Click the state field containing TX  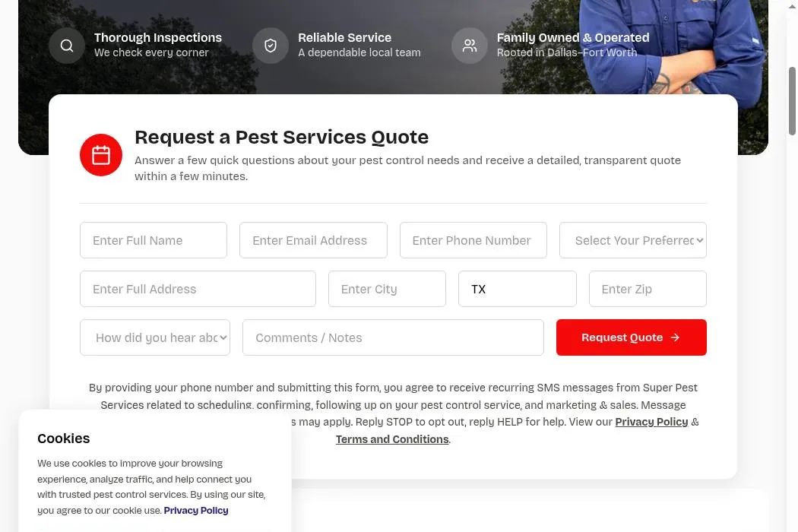[x=518, y=289]
